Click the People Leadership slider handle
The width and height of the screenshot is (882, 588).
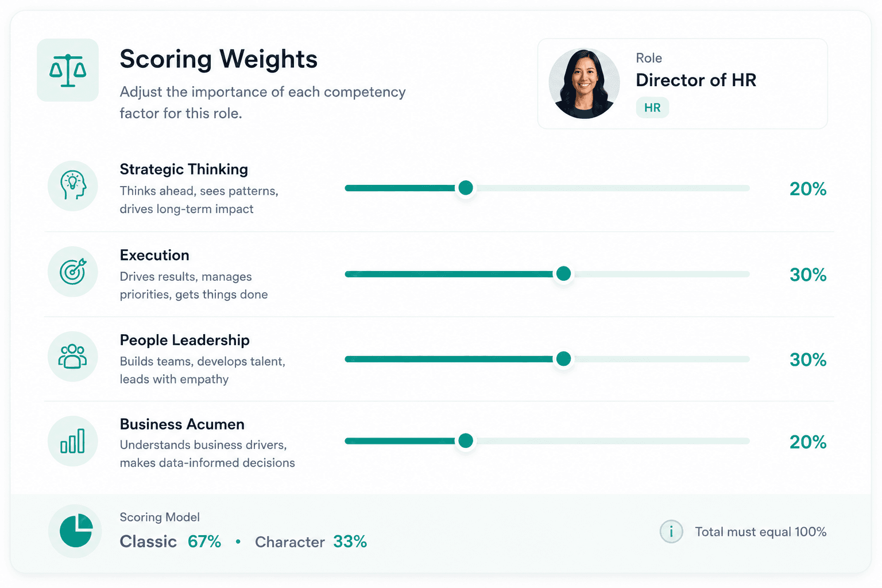tap(564, 359)
